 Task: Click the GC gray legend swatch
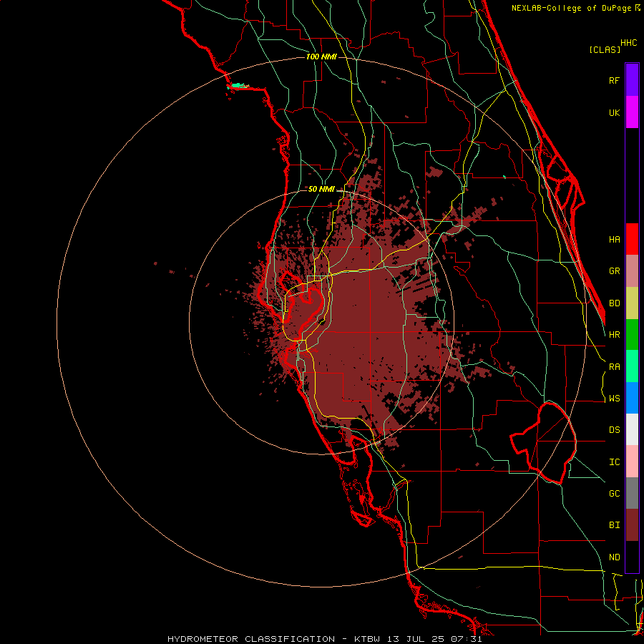coord(632,493)
